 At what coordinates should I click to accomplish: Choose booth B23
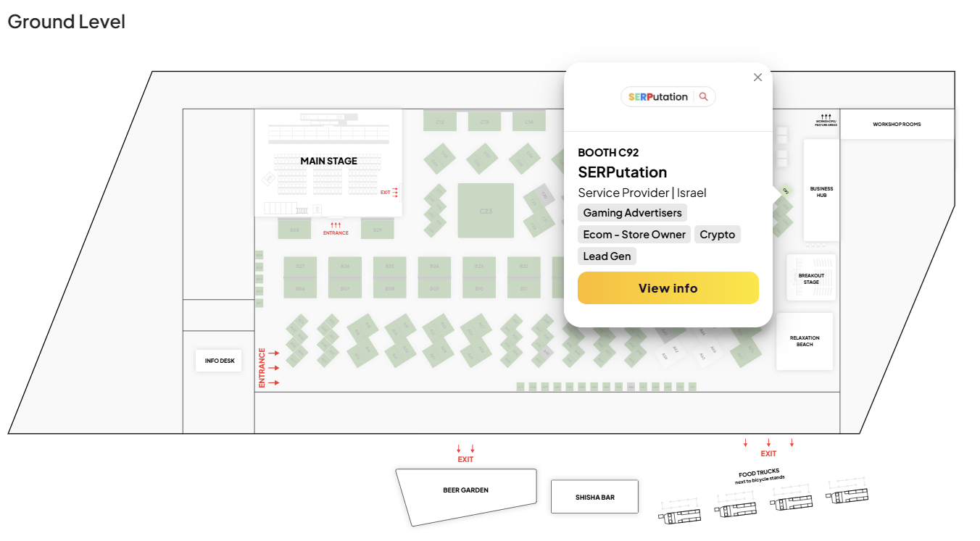coord(479,267)
